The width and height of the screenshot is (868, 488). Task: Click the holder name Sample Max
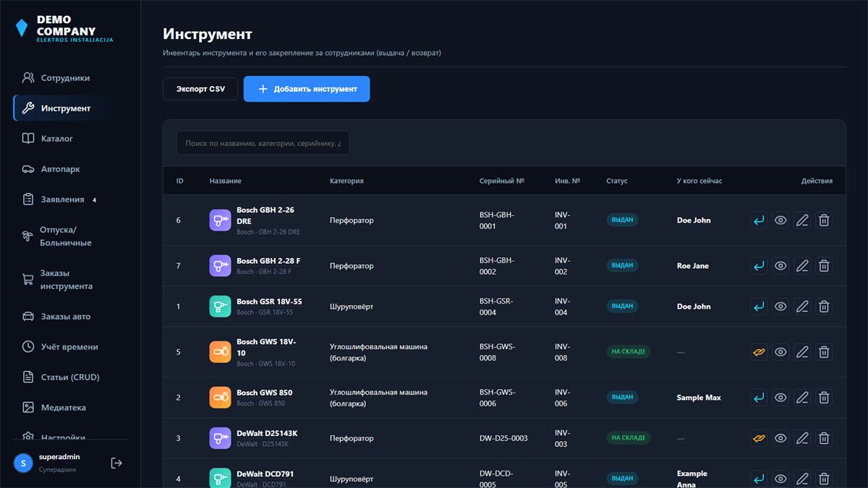pos(699,398)
